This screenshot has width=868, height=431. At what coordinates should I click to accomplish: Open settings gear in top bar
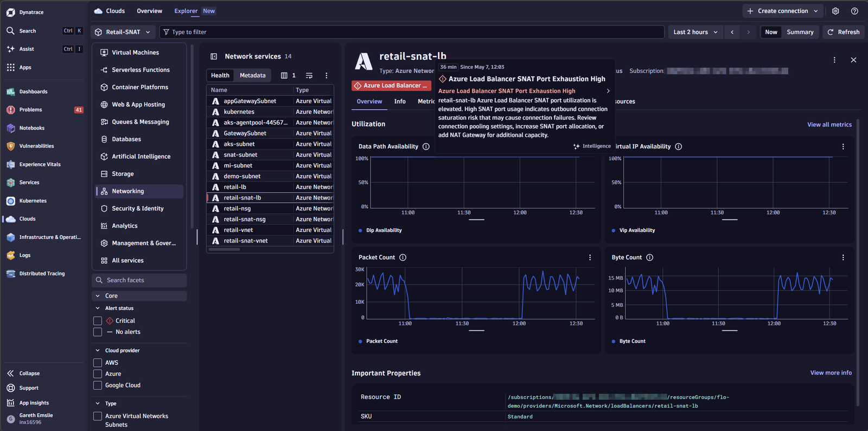point(835,11)
